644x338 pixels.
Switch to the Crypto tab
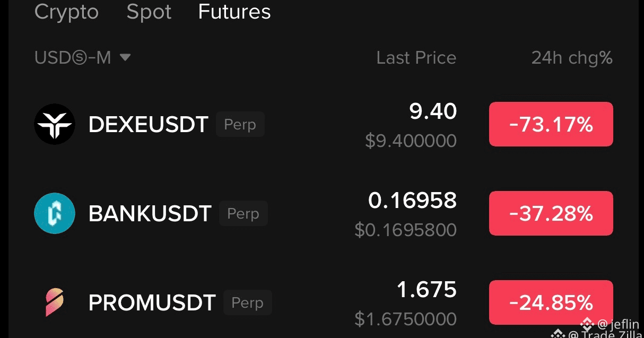(66, 12)
